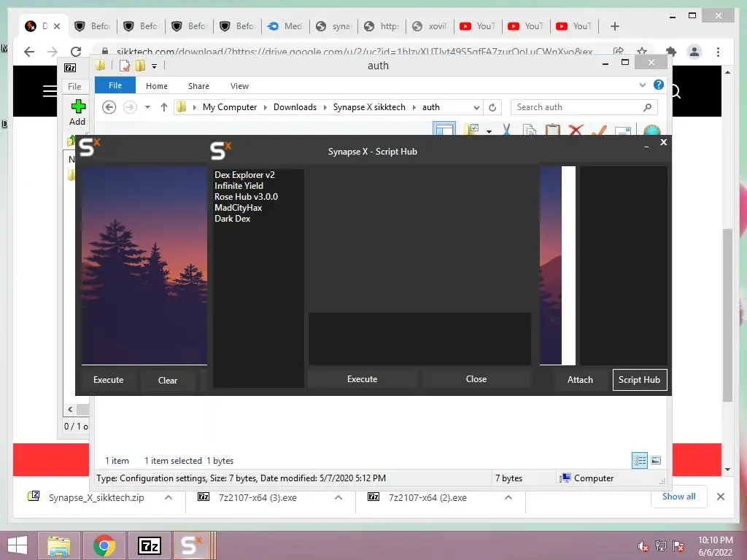
Task: Click Attach button in Synapse X
Action: pyautogui.click(x=580, y=379)
